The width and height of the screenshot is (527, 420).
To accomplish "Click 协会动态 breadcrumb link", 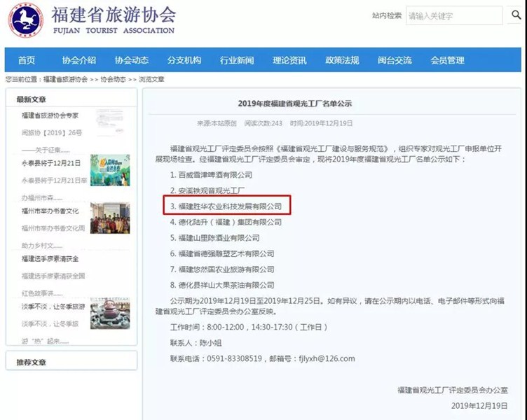I will click(113, 80).
